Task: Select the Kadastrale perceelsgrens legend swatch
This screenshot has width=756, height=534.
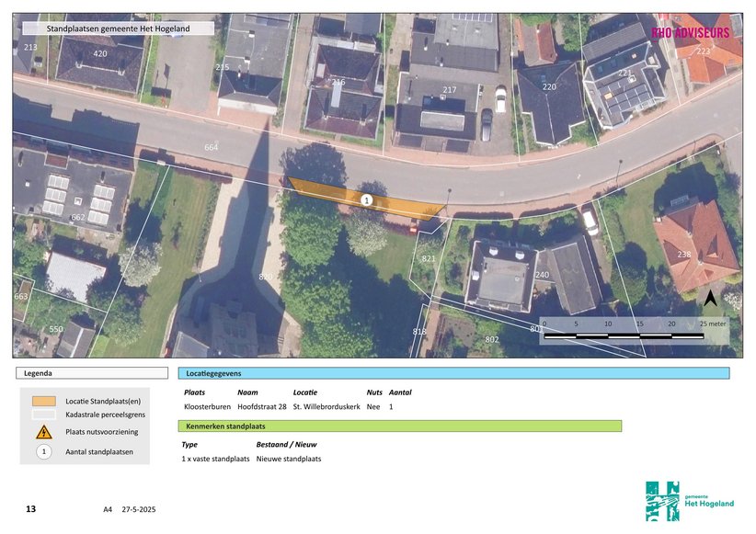Action: pyautogui.click(x=43, y=416)
